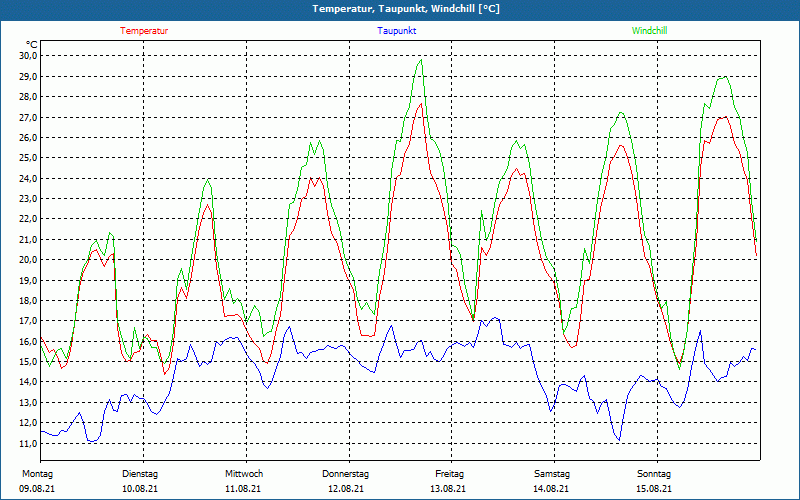The image size is (800, 500).
Task: Select the °C unit label on axis
Action: click(x=32, y=45)
